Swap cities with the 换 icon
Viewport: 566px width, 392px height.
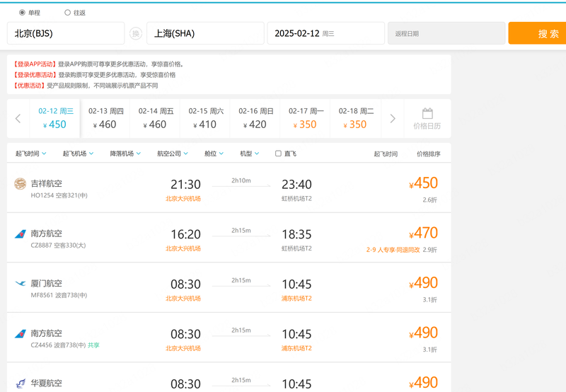click(x=136, y=33)
